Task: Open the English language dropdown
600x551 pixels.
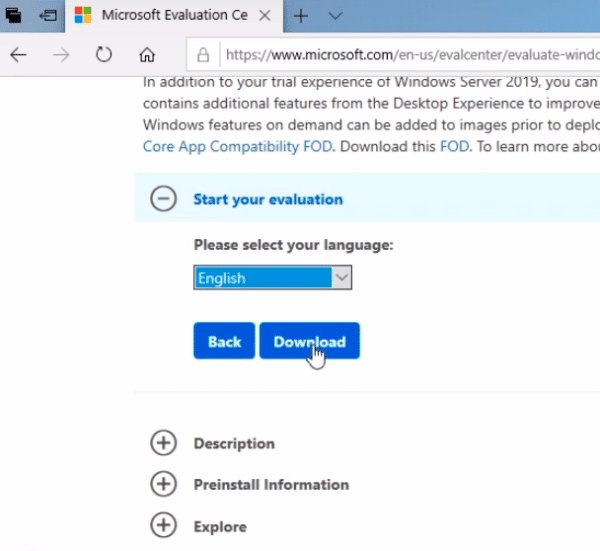Action: (272, 278)
